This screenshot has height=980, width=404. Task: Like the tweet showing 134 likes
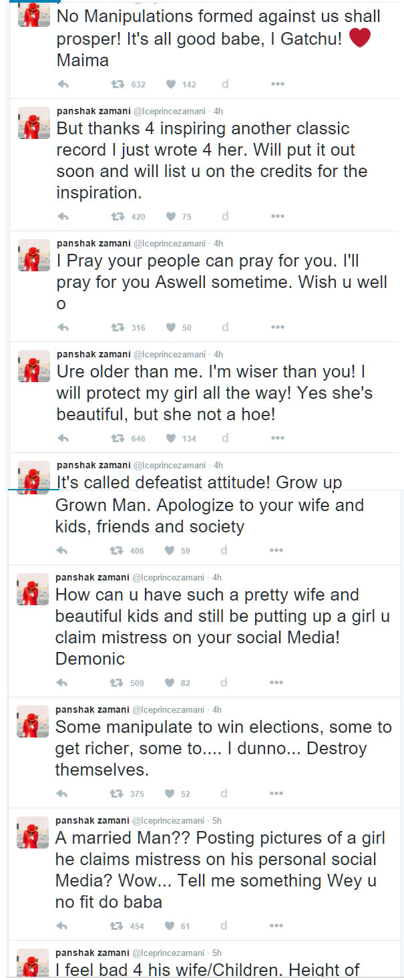pos(171,438)
